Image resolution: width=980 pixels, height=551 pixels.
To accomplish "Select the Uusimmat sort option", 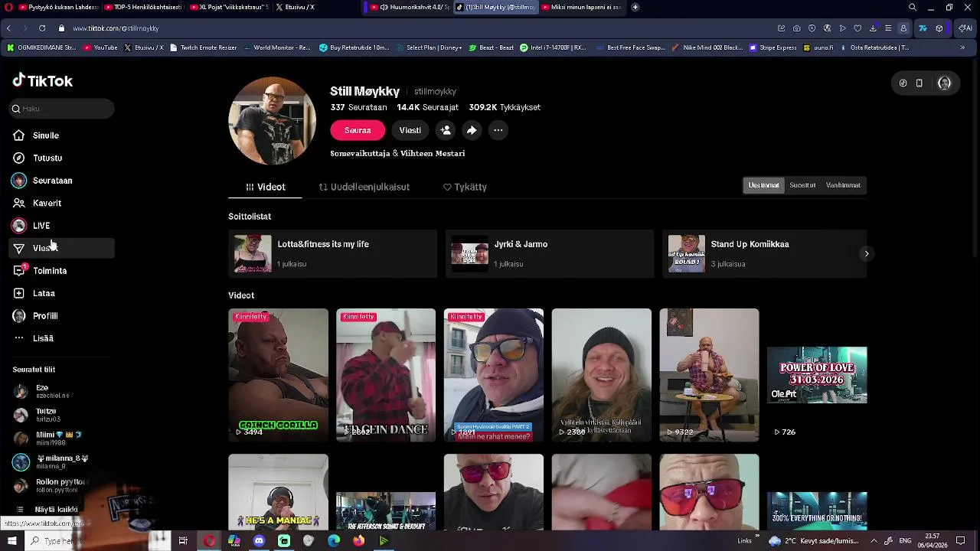I will click(x=763, y=185).
